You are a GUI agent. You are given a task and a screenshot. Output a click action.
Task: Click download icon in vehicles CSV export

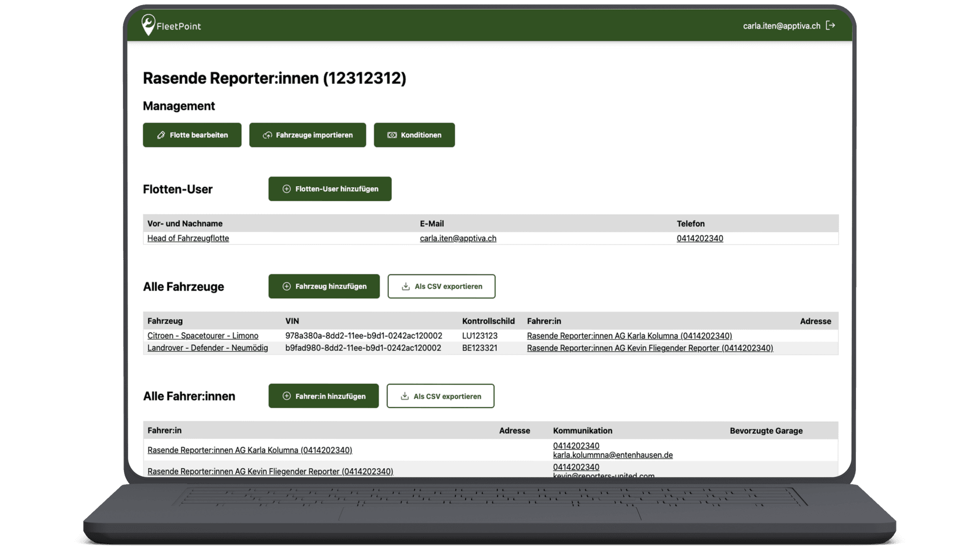click(x=405, y=286)
